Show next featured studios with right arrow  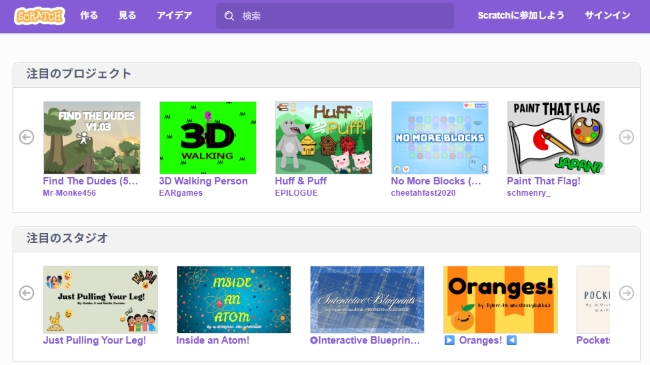click(626, 293)
